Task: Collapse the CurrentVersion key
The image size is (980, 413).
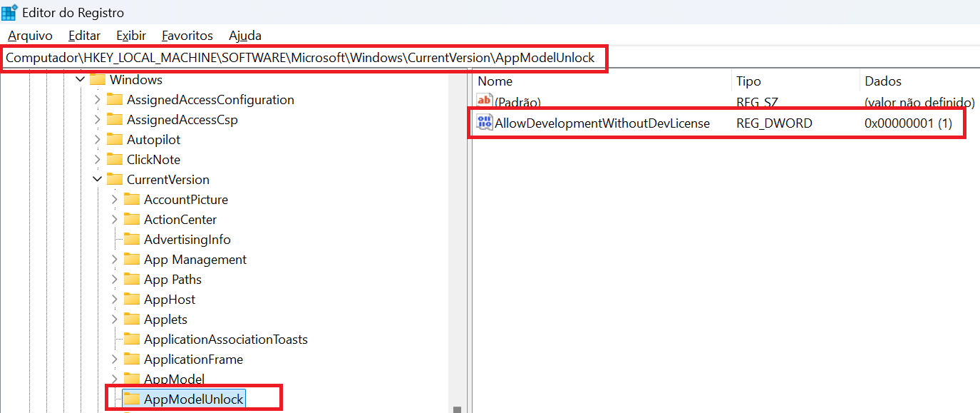Action: (x=98, y=180)
